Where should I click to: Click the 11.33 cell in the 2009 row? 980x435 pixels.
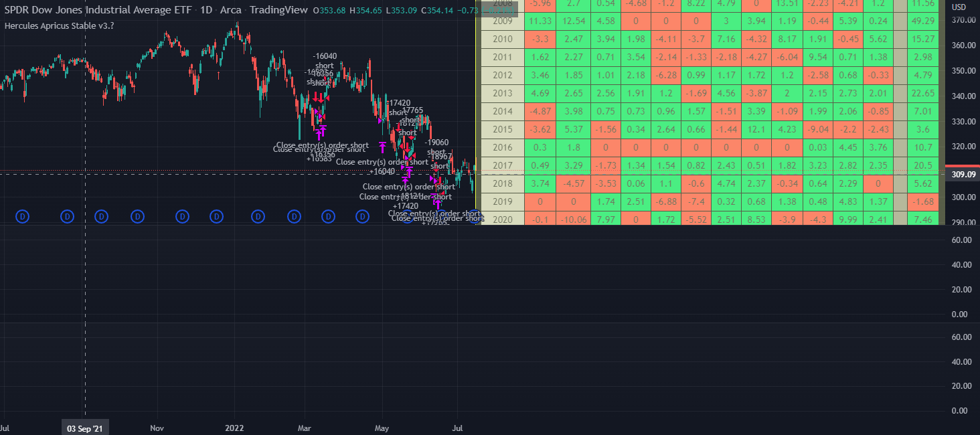[539, 21]
